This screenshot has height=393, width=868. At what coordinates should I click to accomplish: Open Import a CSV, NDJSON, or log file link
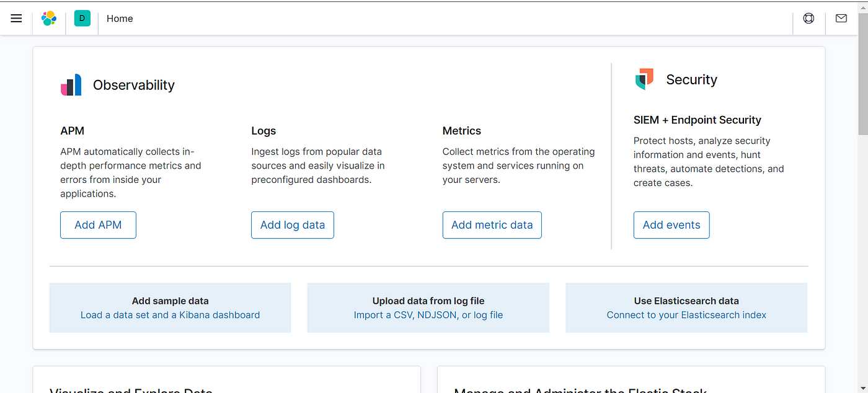click(x=428, y=315)
